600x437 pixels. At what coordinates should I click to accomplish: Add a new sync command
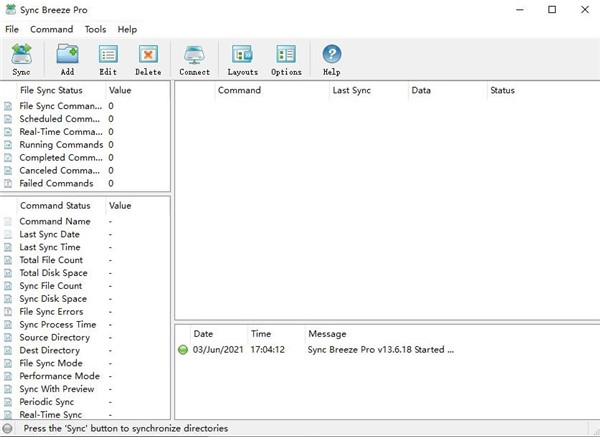coord(67,59)
